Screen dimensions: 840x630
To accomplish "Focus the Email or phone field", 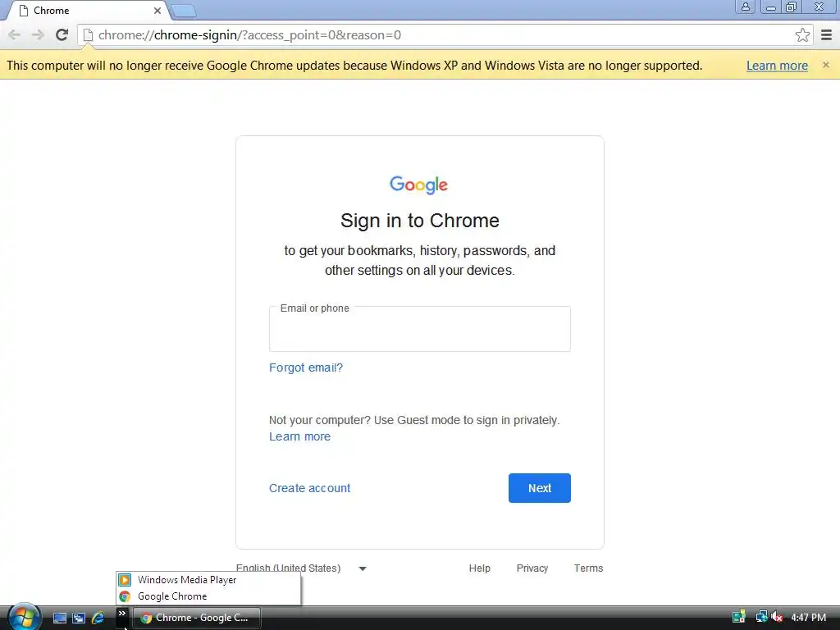I will 420,329.
